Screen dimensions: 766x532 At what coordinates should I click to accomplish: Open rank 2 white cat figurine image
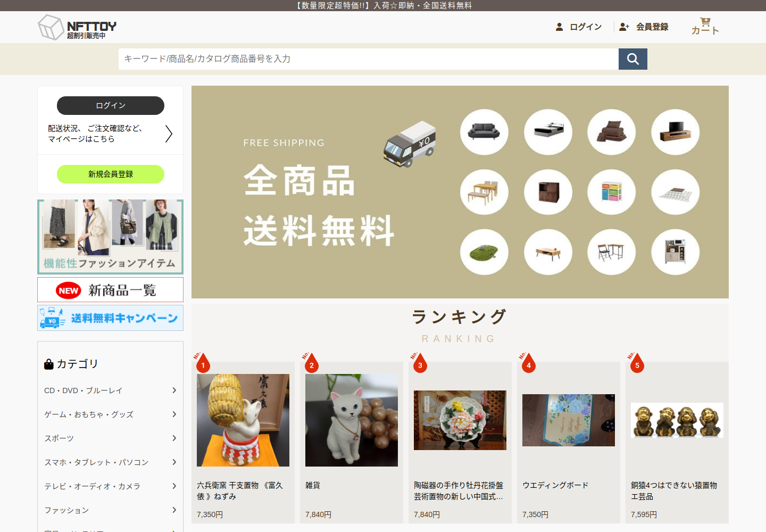coord(352,420)
